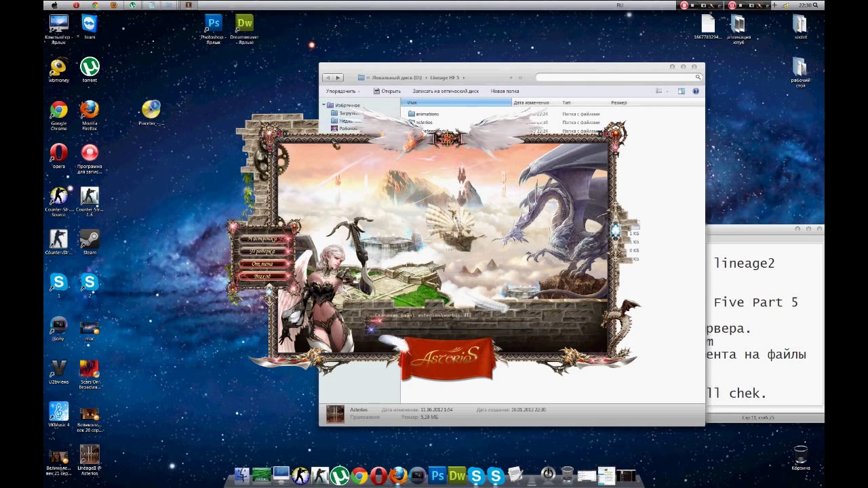Screen dimensions: 868x488
Task: Click Локальный диск (D:) in the address bar
Action: (396, 78)
